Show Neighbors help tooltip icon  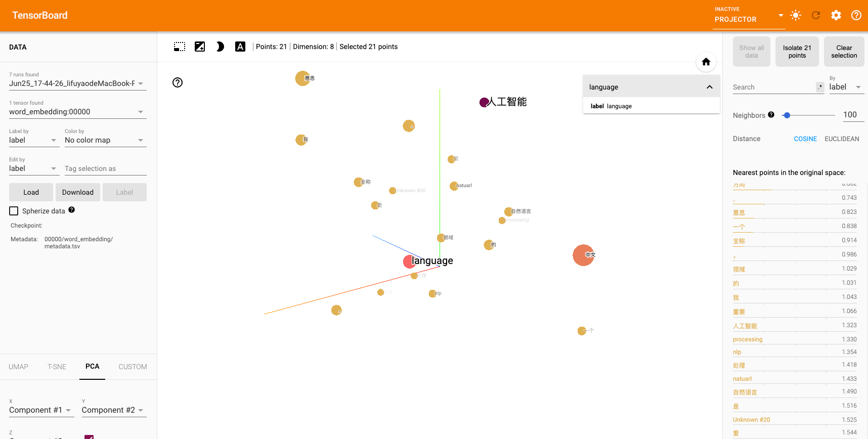coord(771,115)
